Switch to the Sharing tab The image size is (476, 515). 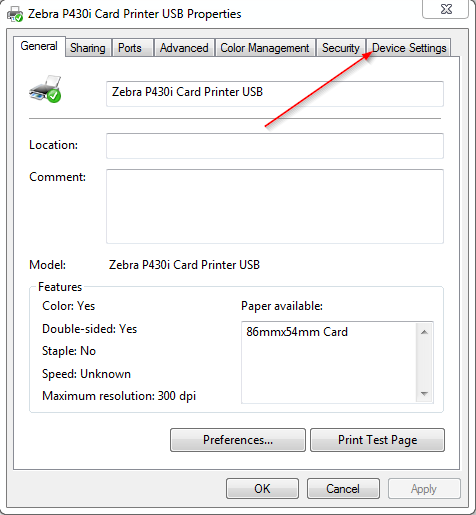(x=88, y=48)
